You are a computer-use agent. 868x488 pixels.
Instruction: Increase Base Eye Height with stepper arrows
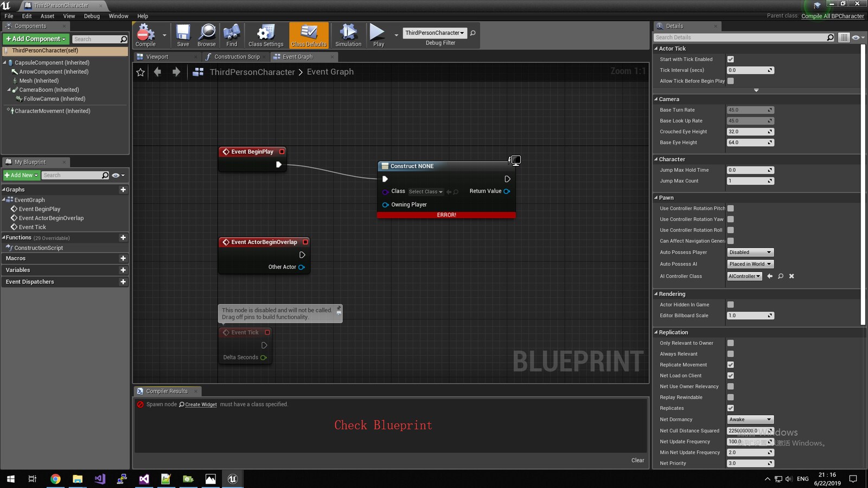770,142
